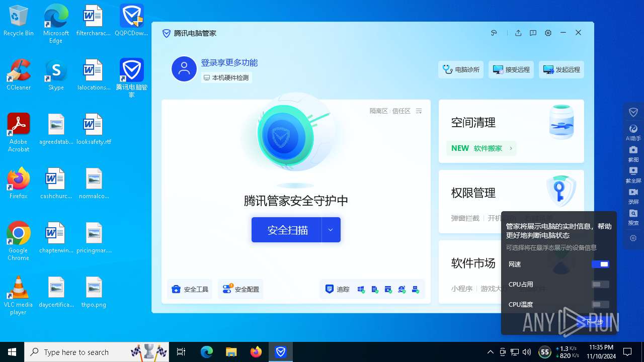Click 接受远程 accept remote button
The image size is (644, 362).
point(511,69)
